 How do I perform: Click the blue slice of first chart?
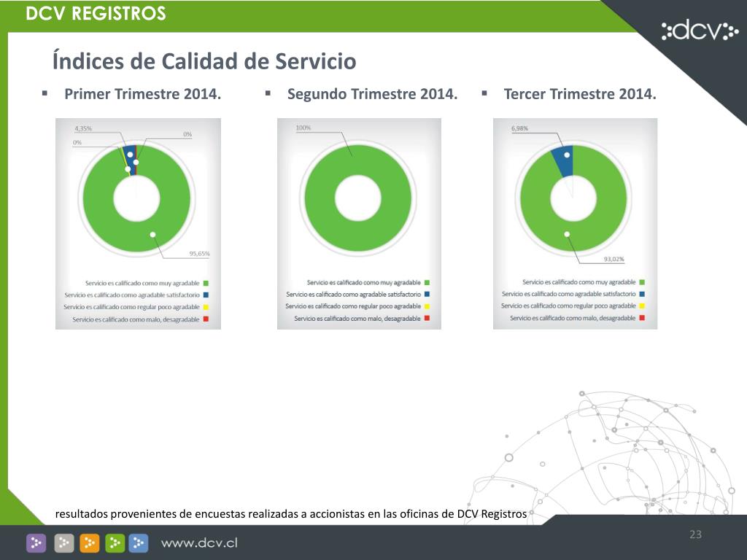(x=130, y=160)
